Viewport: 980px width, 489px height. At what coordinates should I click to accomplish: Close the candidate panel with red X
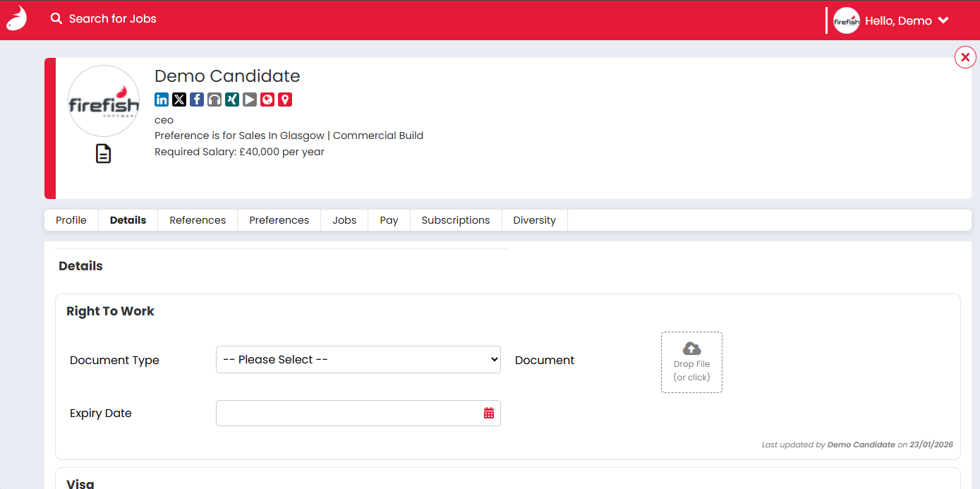[x=965, y=57]
